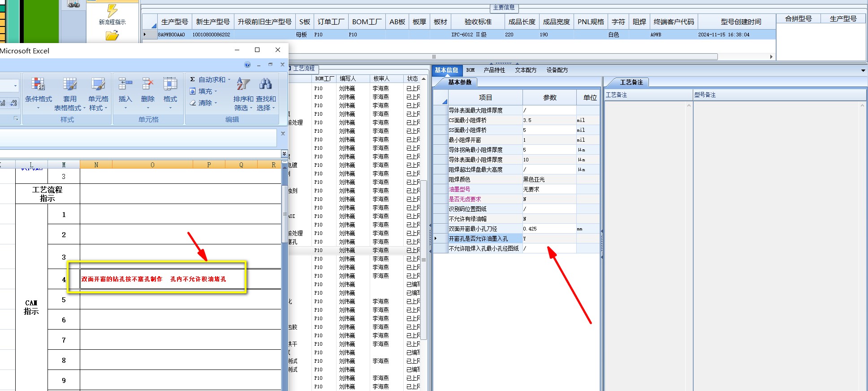Screen dimensions: 868x391
Task: Open Sort and Filter in Excel
Action: click(243, 93)
